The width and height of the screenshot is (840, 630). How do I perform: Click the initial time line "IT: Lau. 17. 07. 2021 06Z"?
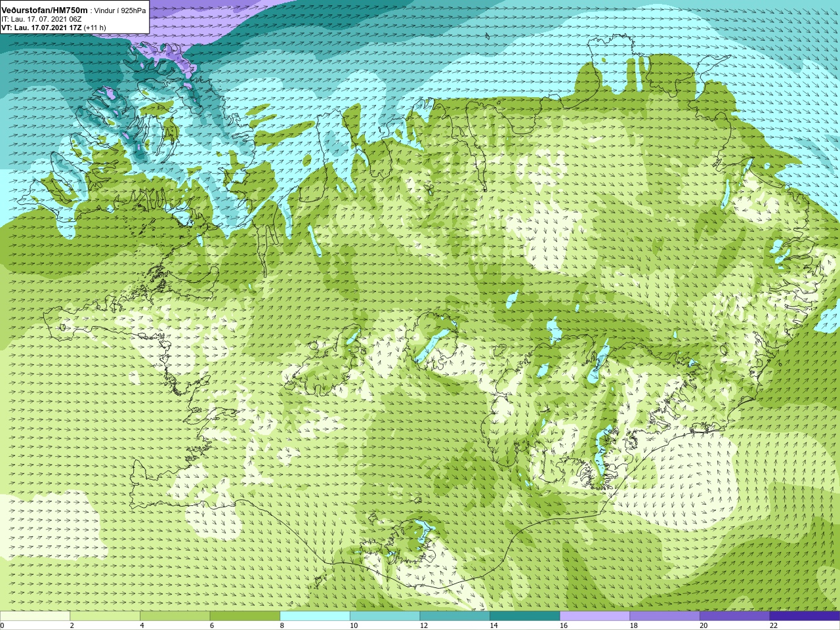[x=41, y=19]
